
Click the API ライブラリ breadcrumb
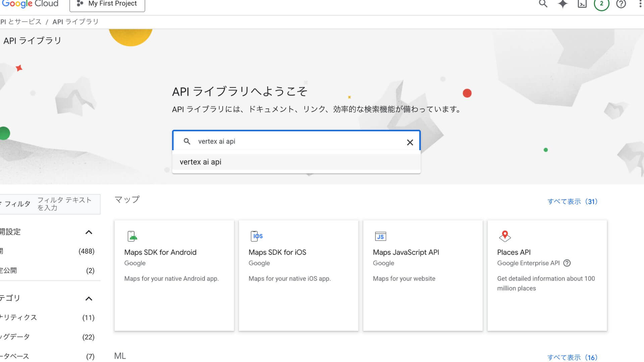point(75,22)
